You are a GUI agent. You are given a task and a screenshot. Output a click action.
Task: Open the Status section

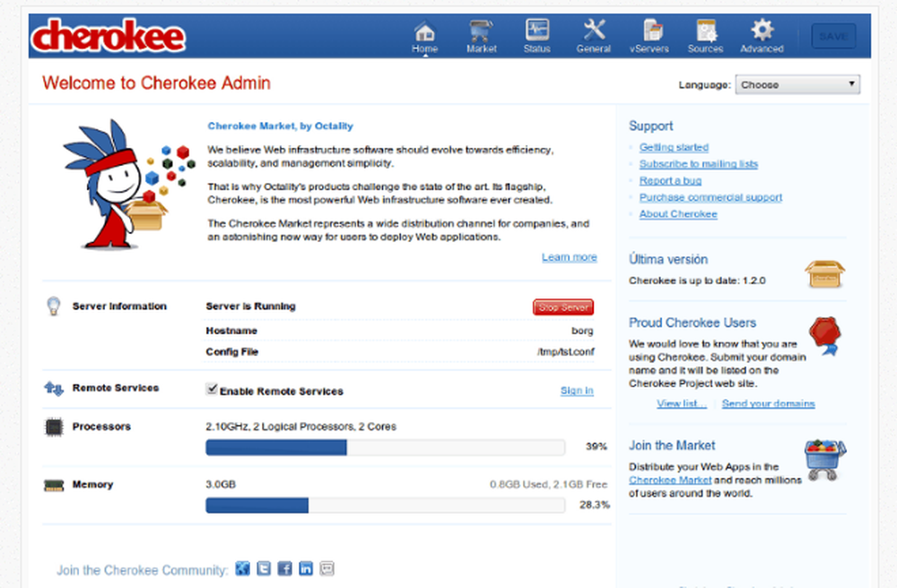coord(536,37)
